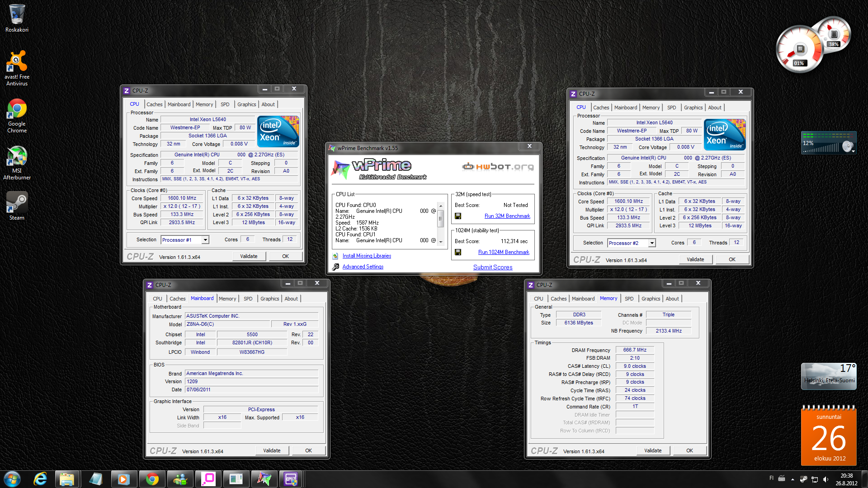Click the CPU usage gauge gadget

[x=799, y=50]
